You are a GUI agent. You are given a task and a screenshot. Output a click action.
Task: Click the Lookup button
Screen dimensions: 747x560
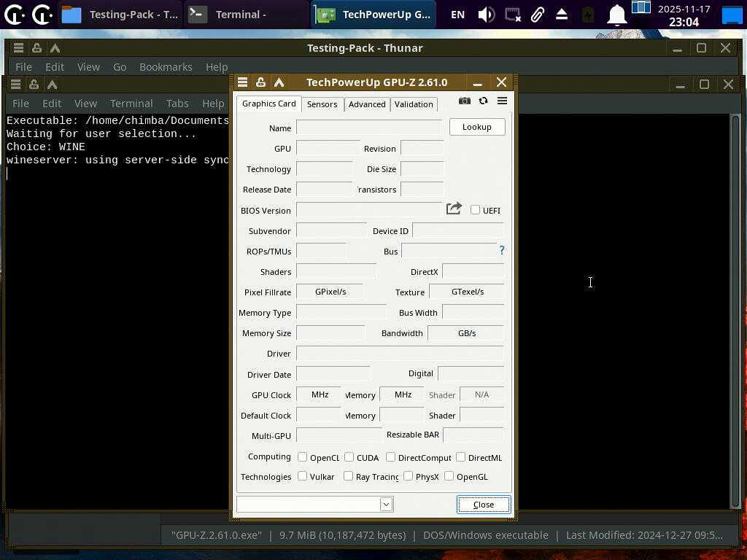[x=477, y=127]
